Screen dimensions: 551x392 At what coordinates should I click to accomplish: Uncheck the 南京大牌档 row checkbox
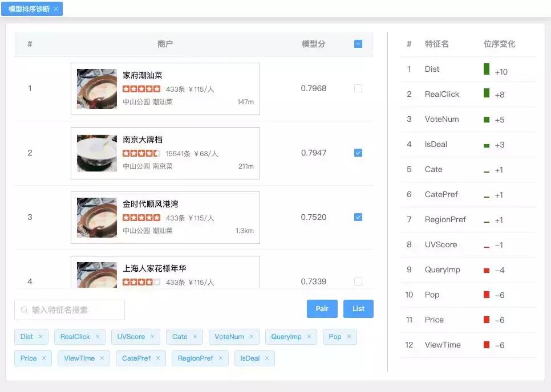click(x=358, y=153)
